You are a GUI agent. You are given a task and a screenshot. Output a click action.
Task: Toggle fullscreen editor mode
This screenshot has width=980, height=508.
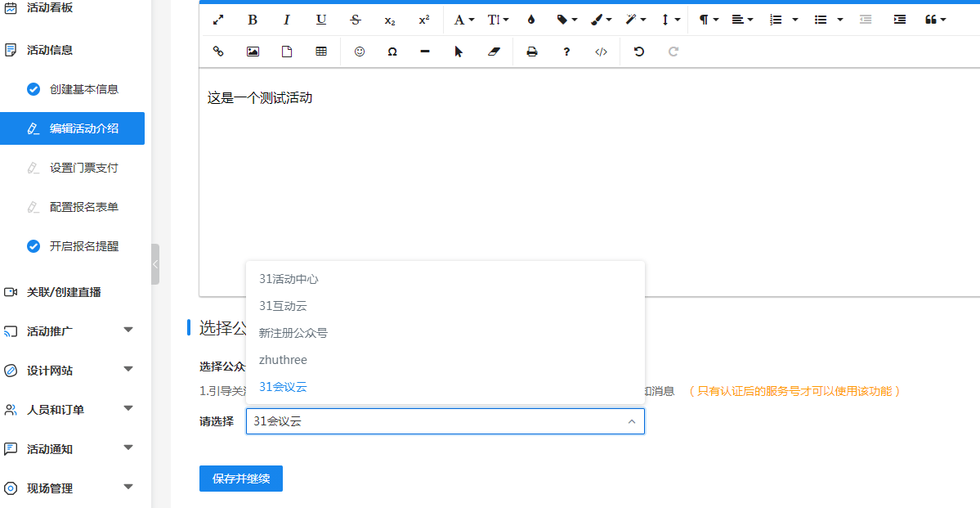218,20
